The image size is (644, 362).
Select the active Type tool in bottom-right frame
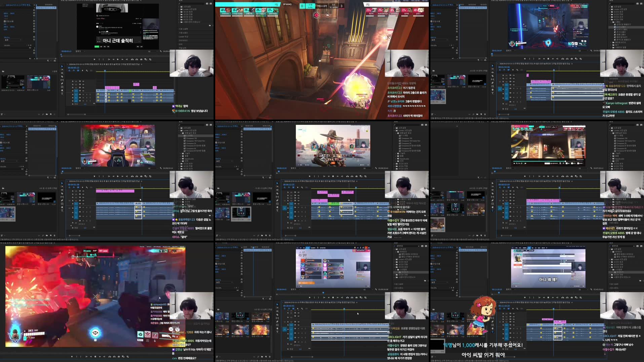point(492,332)
